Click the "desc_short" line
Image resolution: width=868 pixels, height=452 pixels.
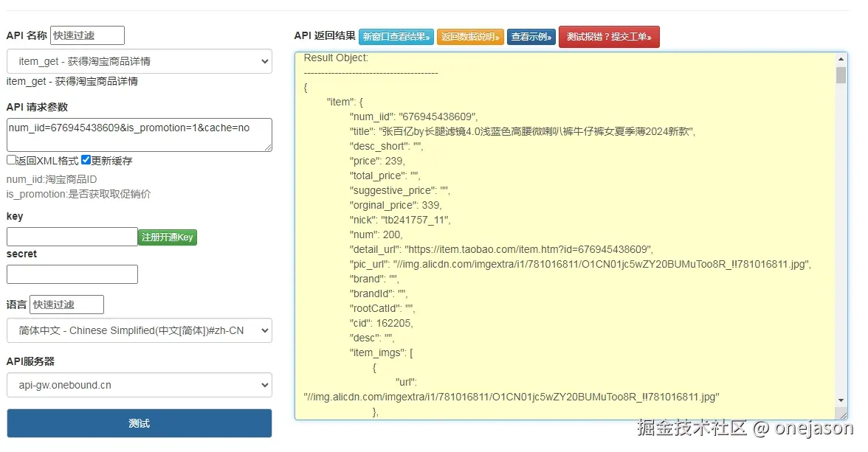(x=386, y=146)
